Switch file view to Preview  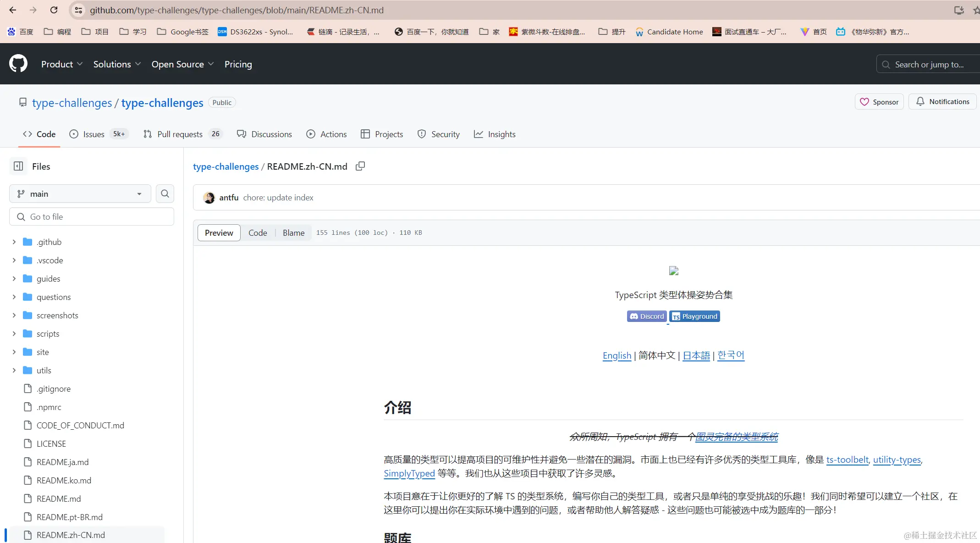click(x=219, y=233)
